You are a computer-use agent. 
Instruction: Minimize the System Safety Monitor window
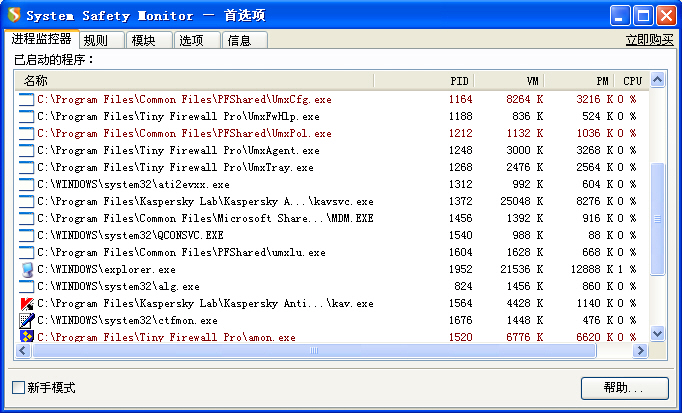[x=619, y=16]
